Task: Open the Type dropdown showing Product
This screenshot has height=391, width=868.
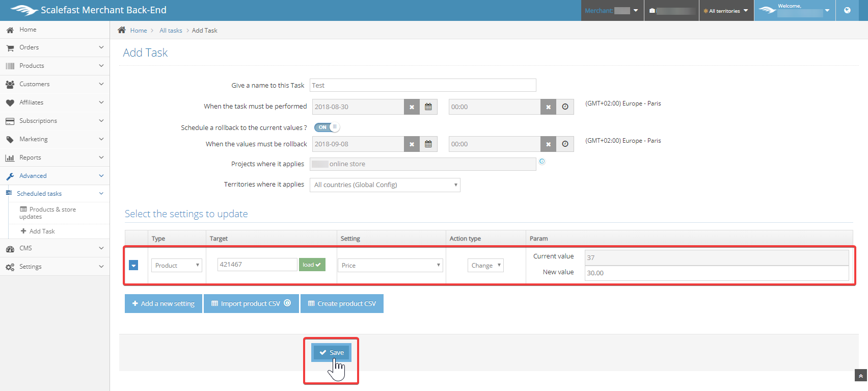Action: click(176, 265)
